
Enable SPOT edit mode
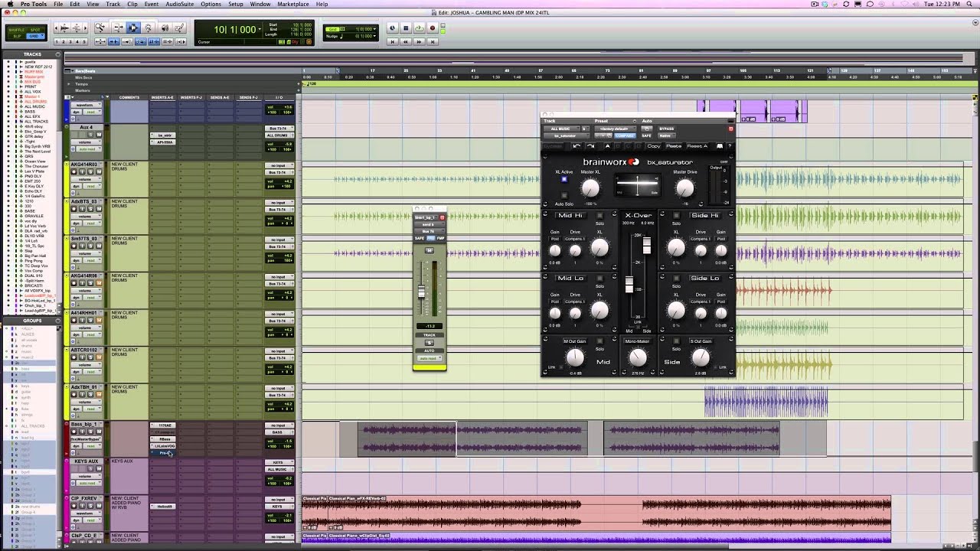pyautogui.click(x=36, y=30)
